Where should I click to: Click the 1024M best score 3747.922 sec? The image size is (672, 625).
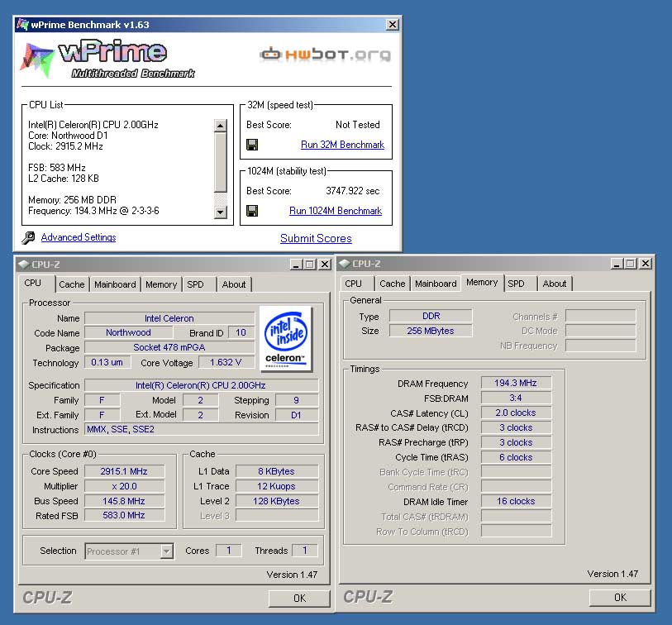(353, 191)
